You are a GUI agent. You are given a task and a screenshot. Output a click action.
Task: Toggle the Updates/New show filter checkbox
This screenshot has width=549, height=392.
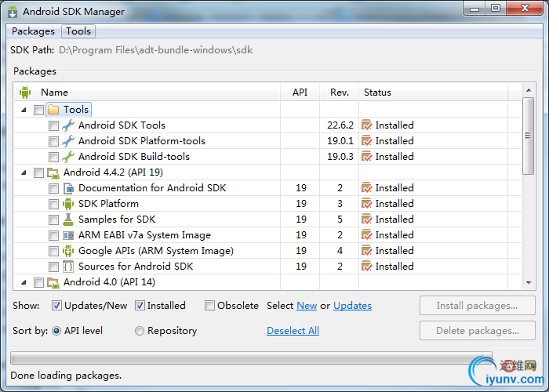click(56, 306)
